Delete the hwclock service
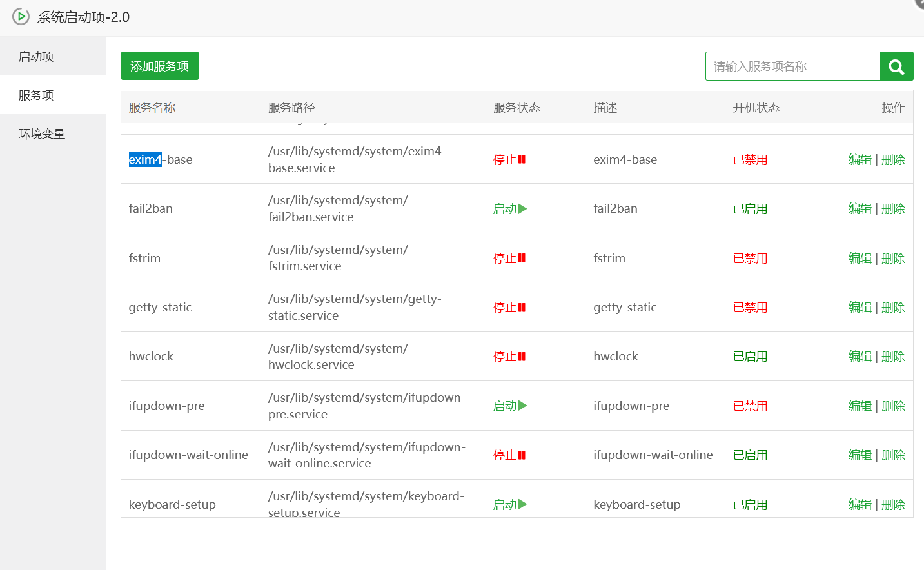Screen dimensions: 924x570 click(x=893, y=357)
